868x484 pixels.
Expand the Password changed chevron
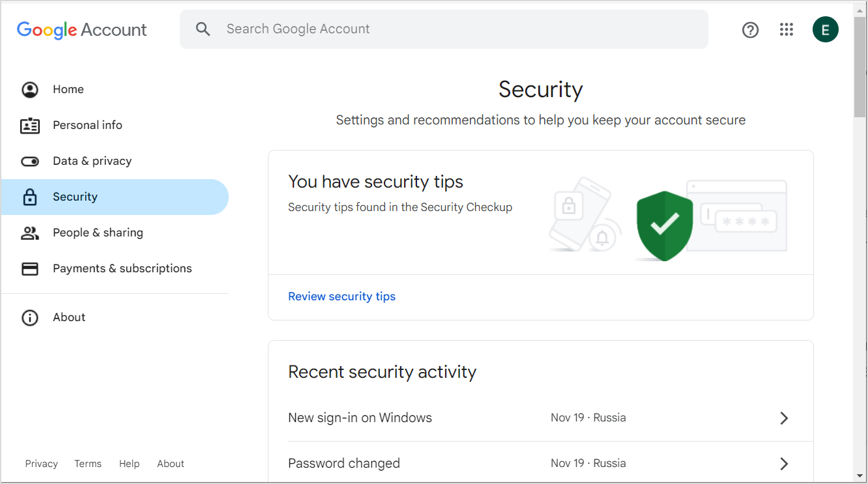pos(784,464)
